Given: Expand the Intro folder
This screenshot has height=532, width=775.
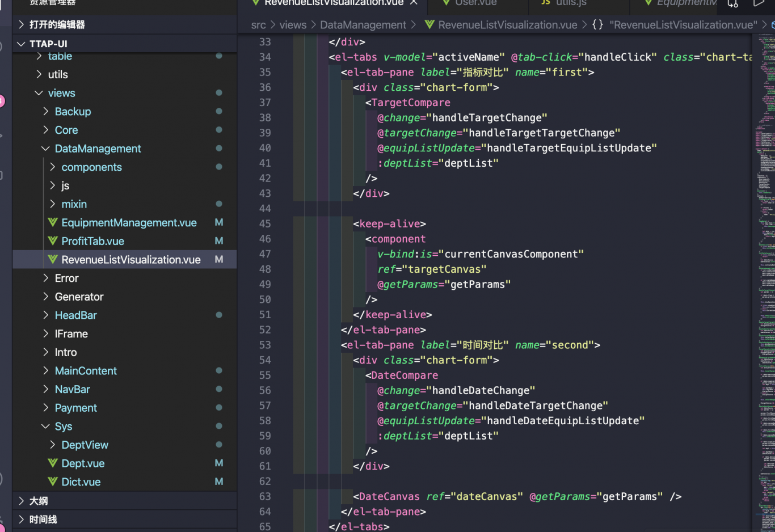Looking at the screenshot, I should pos(125,352).
